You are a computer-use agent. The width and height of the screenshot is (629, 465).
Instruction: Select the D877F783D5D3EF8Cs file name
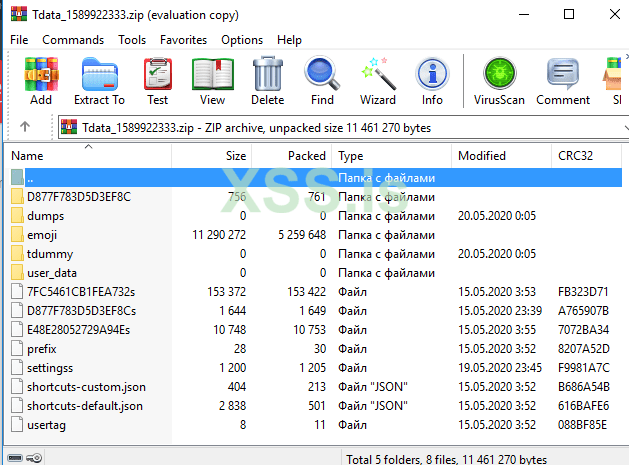click(x=81, y=311)
